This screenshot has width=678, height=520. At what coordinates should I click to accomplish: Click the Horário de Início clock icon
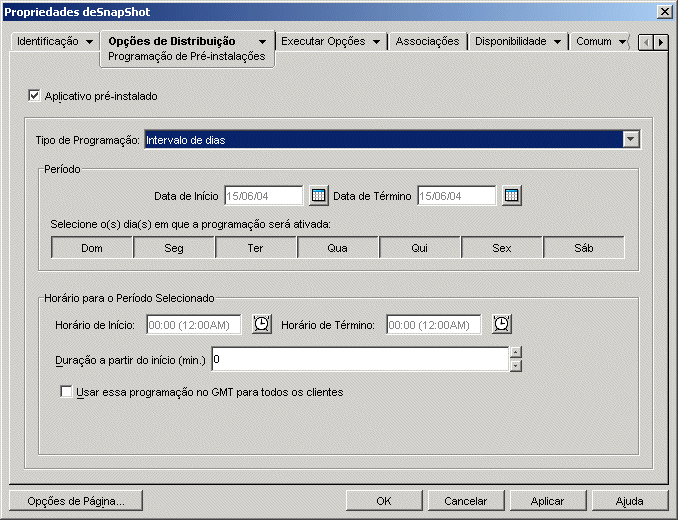pos(261,324)
